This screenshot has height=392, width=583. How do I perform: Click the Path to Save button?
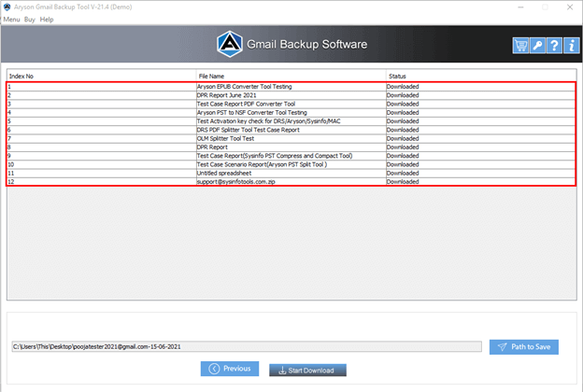[x=523, y=346]
